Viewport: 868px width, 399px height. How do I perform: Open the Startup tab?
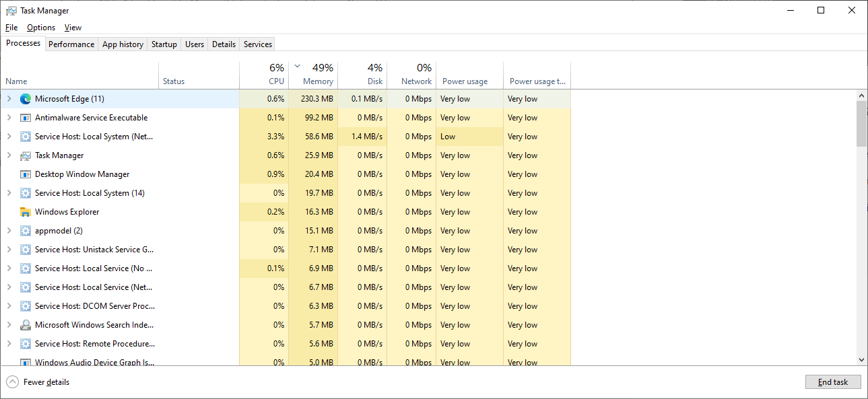[164, 44]
